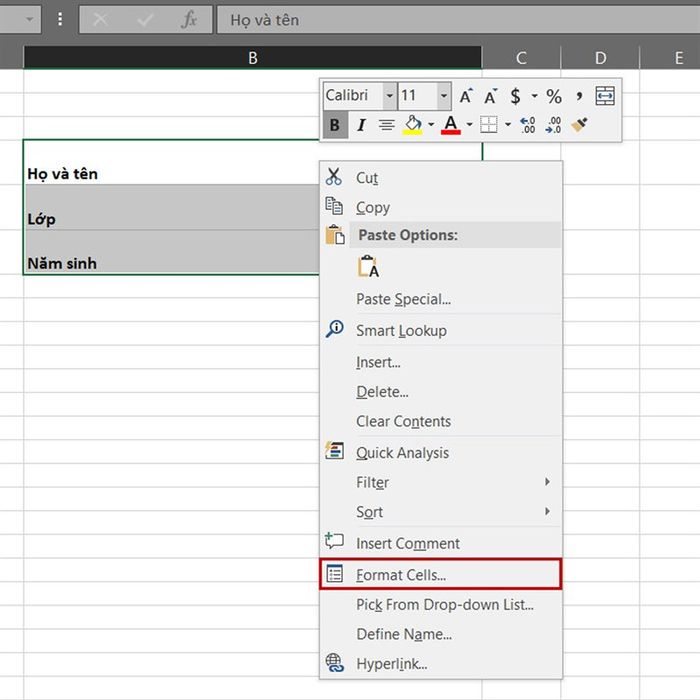700x700 pixels.
Task: Apply Percent Style format
Action: (x=554, y=96)
